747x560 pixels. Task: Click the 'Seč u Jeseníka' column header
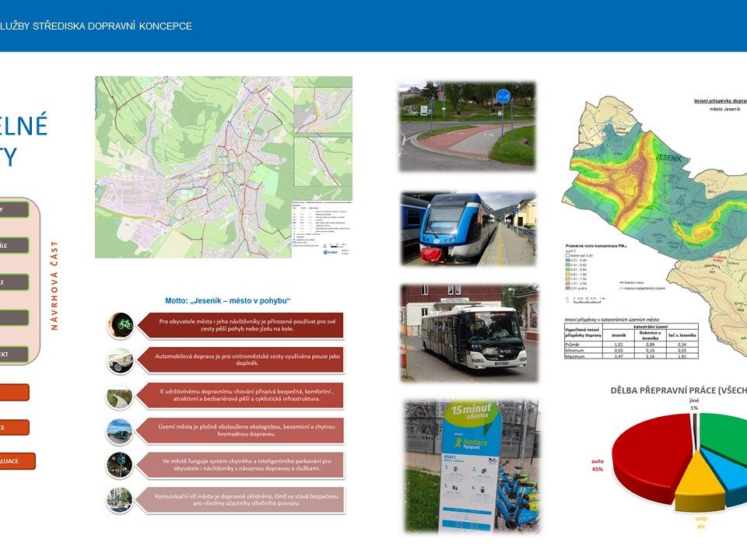tap(682, 335)
